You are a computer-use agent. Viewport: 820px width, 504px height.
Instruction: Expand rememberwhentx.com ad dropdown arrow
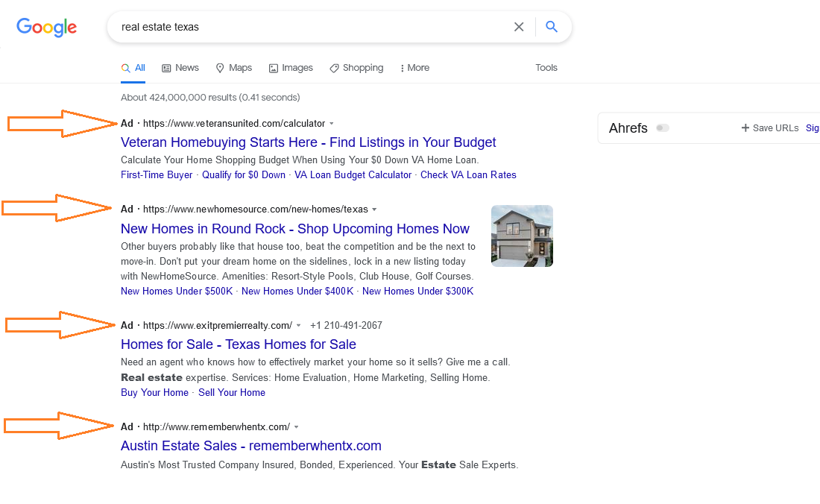(297, 427)
